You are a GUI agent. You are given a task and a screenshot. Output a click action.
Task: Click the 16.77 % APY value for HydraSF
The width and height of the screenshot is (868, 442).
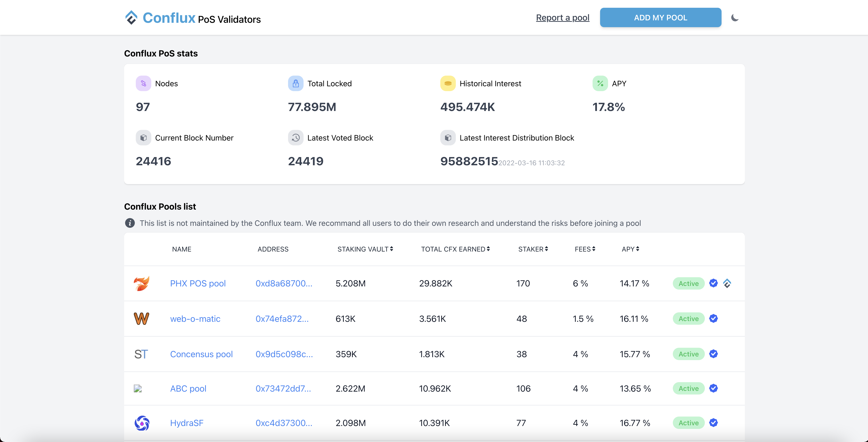click(635, 423)
